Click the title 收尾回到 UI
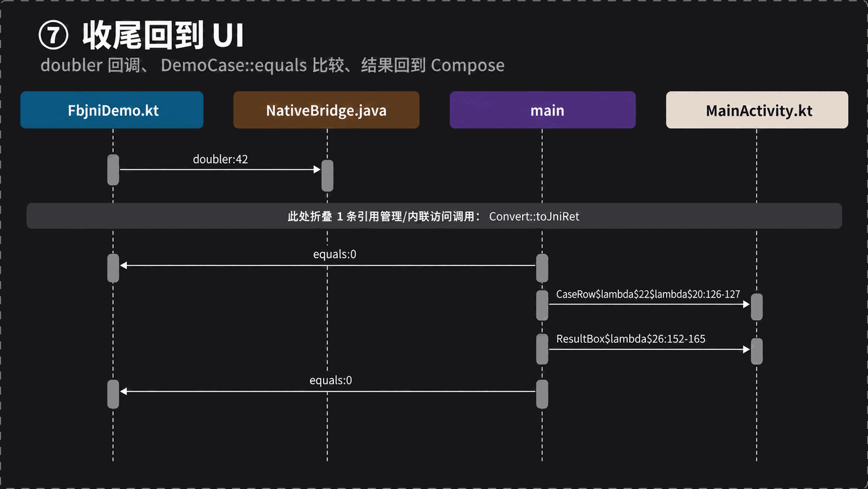The image size is (868, 489). tap(163, 35)
